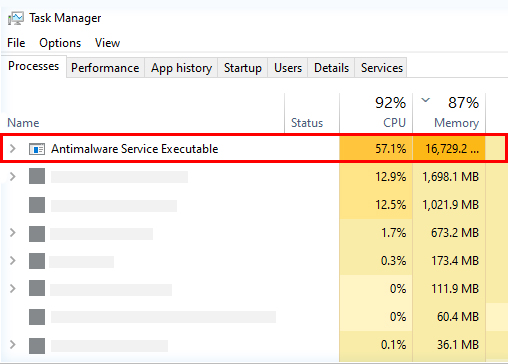Open the Details tab
Screen dimensions: 508x364
point(331,68)
